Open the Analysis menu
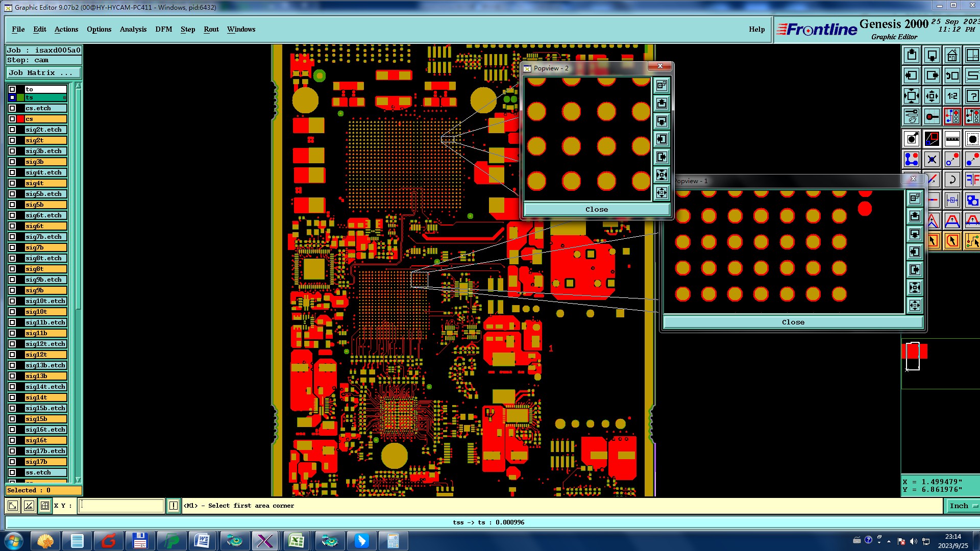This screenshot has height=551, width=980. pos(133,29)
